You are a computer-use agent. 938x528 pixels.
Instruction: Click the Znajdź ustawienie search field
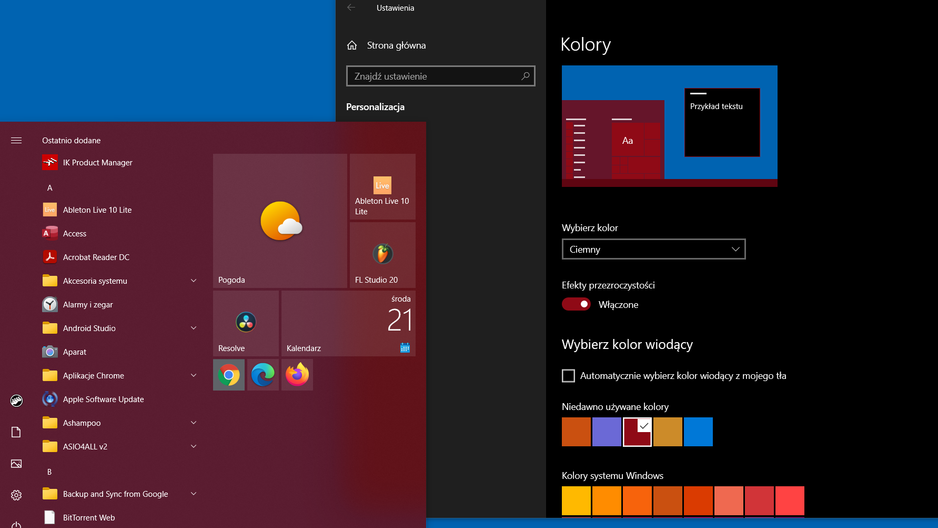point(440,76)
